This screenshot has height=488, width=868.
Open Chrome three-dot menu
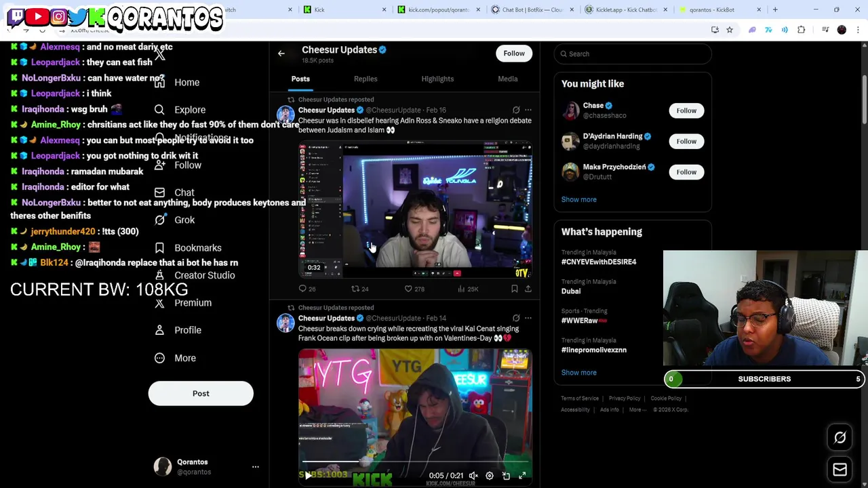pos(858,30)
